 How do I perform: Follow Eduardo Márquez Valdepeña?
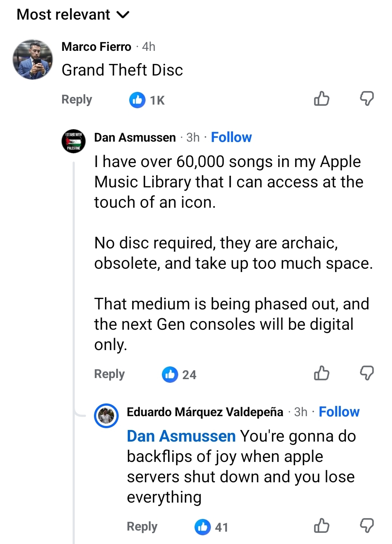[x=339, y=412]
